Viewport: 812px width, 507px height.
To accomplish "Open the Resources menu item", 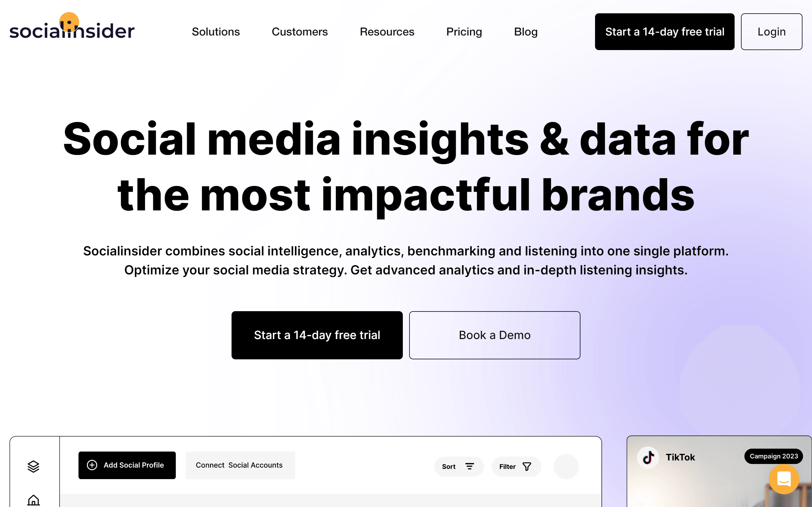I will pos(387,32).
